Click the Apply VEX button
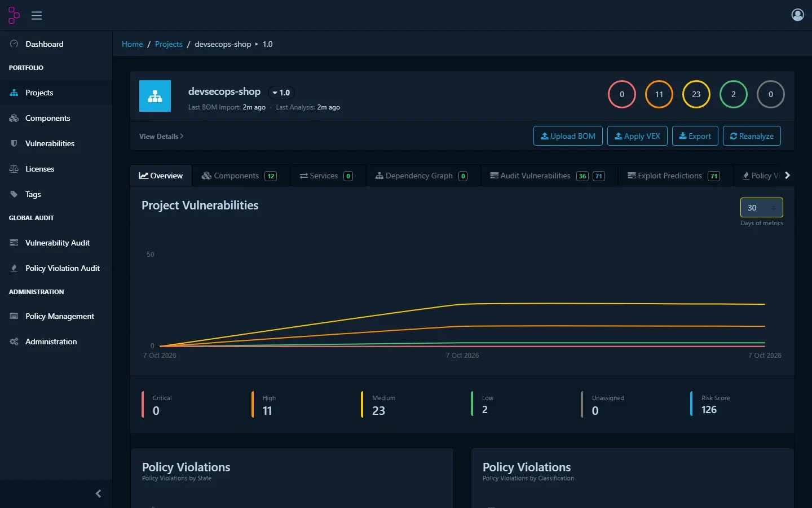 [637, 136]
